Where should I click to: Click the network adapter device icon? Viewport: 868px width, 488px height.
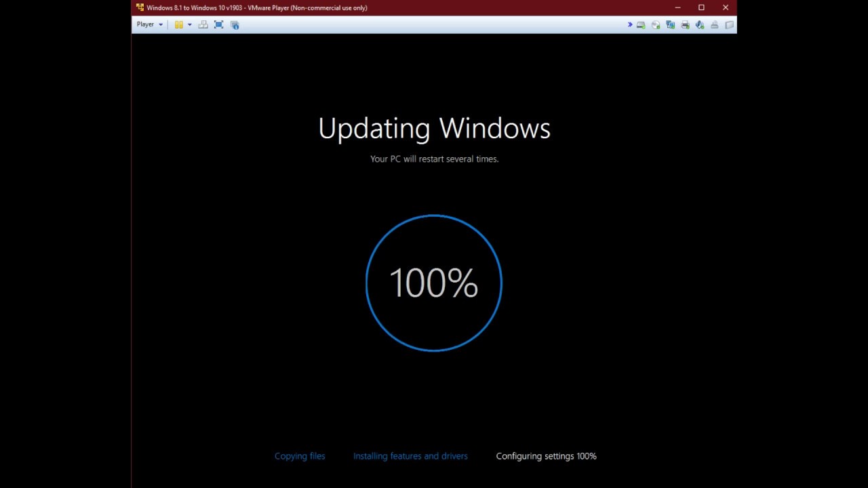tap(671, 25)
